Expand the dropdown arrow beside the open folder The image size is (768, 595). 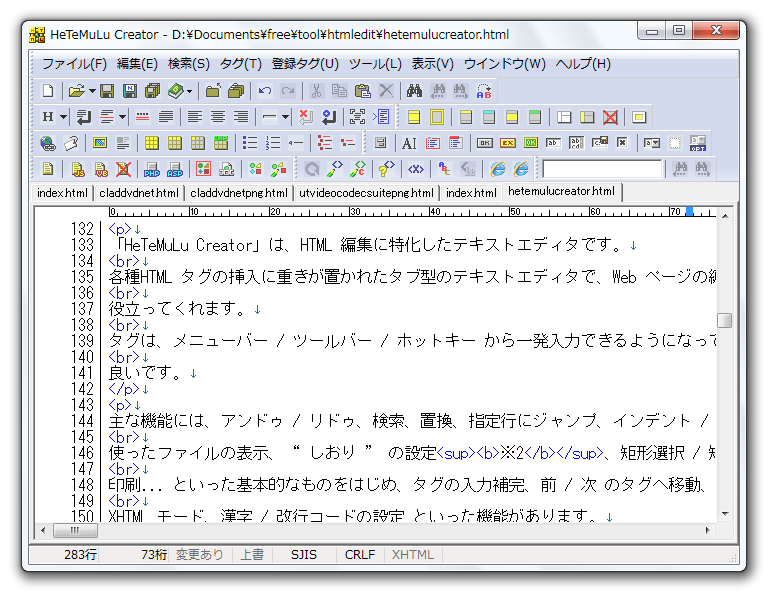click(92, 91)
